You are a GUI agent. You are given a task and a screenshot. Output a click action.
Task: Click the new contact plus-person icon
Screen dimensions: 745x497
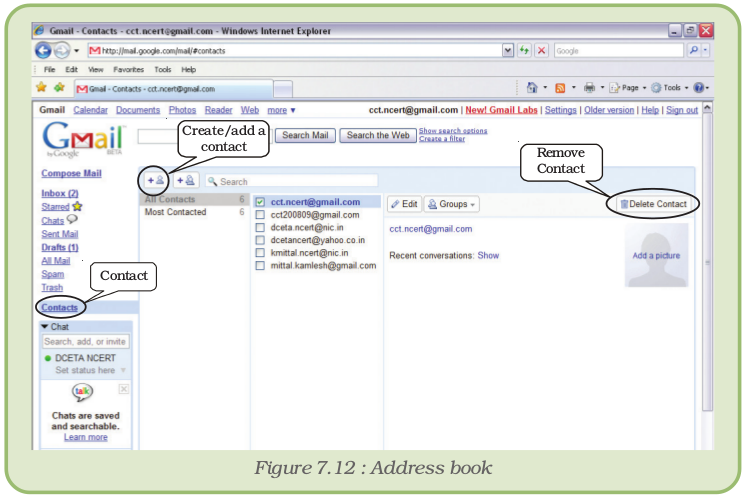coord(155,181)
